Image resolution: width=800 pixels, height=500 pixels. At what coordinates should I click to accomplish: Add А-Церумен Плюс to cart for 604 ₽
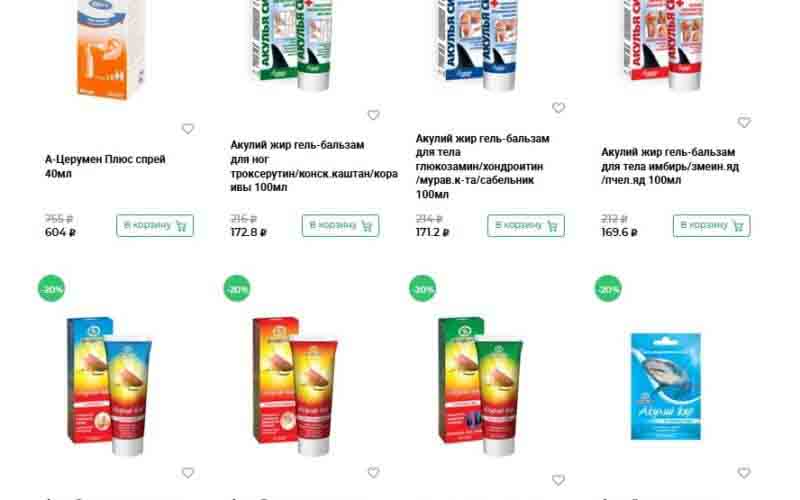click(155, 226)
